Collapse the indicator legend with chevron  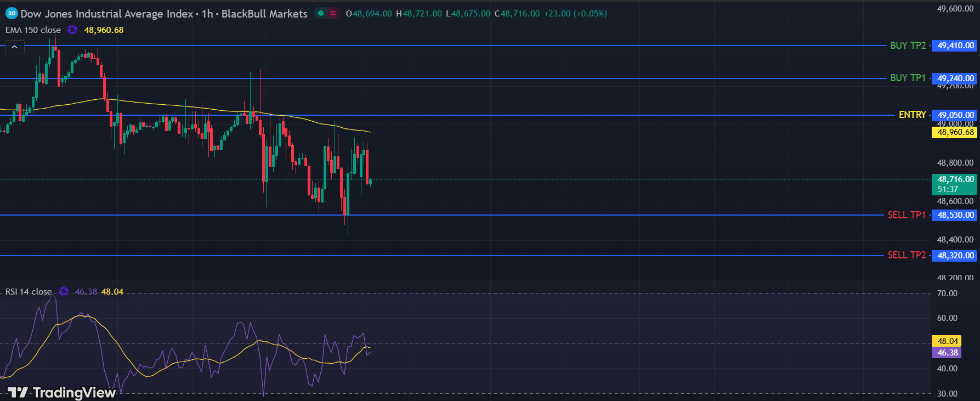(x=14, y=47)
